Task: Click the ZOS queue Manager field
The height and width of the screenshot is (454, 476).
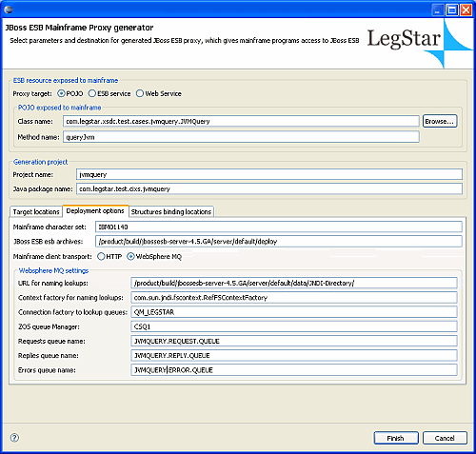Action: (x=294, y=326)
